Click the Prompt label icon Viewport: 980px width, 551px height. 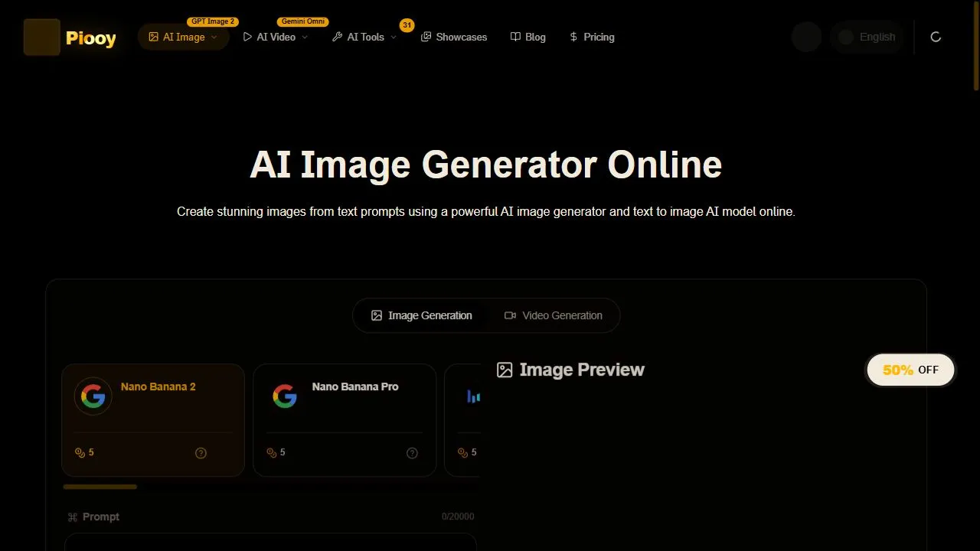(73, 517)
